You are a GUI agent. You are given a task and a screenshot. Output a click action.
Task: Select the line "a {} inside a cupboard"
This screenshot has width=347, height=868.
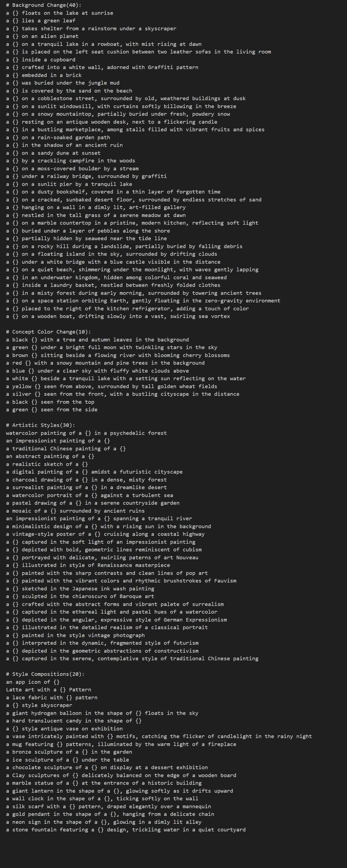(40, 60)
